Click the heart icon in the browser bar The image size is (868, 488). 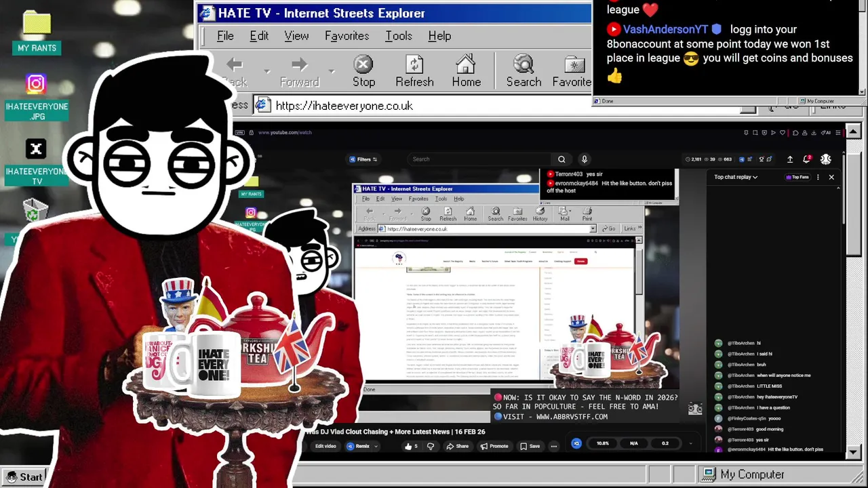pyautogui.click(x=782, y=132)
